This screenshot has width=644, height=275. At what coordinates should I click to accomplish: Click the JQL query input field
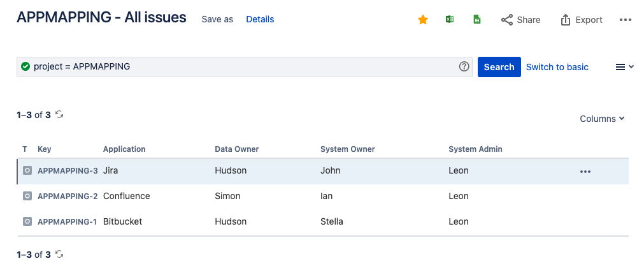click(242, 66)
